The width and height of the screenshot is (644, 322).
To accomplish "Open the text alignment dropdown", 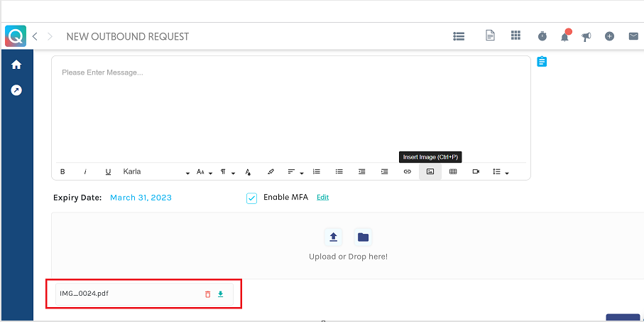I will pos(295,172).
